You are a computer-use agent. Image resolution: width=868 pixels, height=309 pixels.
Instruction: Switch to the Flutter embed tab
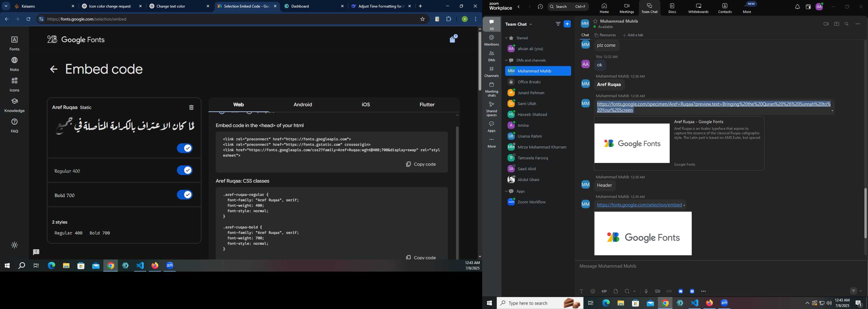[427, 105]
